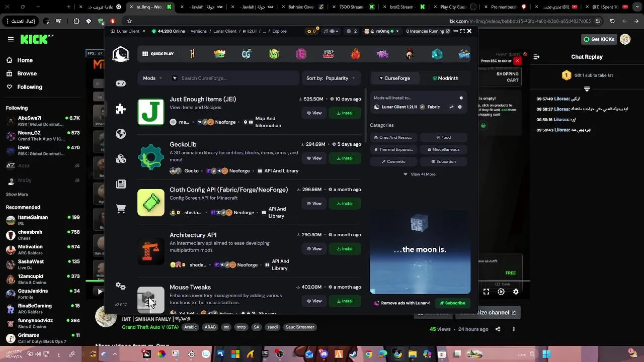Open the settings gears icon in Lunar sidebar
The width and height of the screenshot is (644, 362).
pyautogui.click(x=121, y=286)
